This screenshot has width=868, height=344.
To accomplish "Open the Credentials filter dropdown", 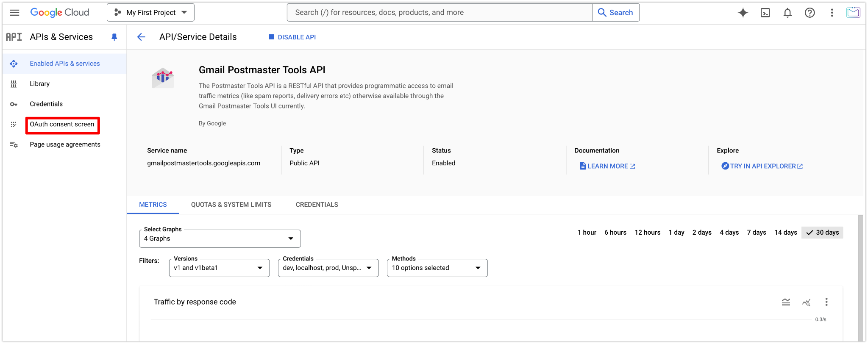I will click(328, 268).
